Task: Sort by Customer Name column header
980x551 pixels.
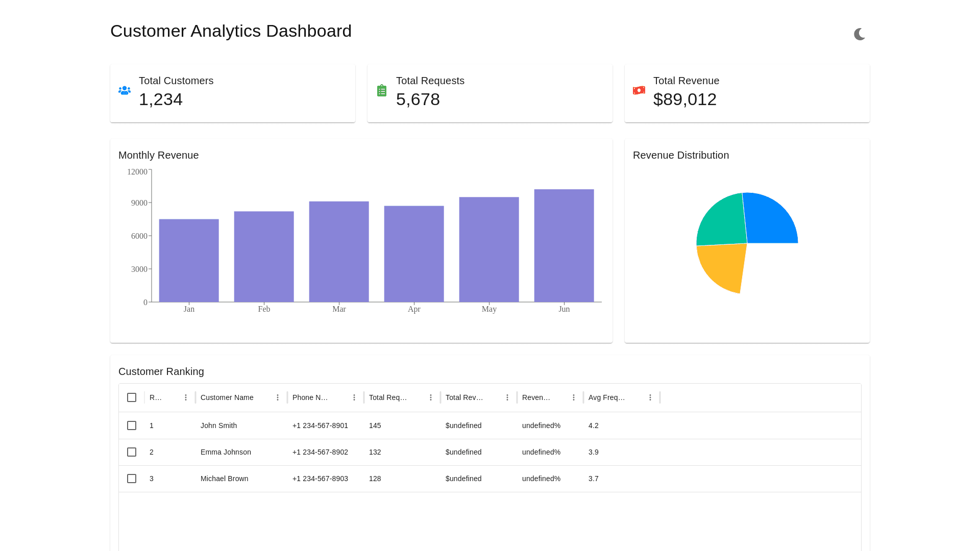Action: [227, 397]
